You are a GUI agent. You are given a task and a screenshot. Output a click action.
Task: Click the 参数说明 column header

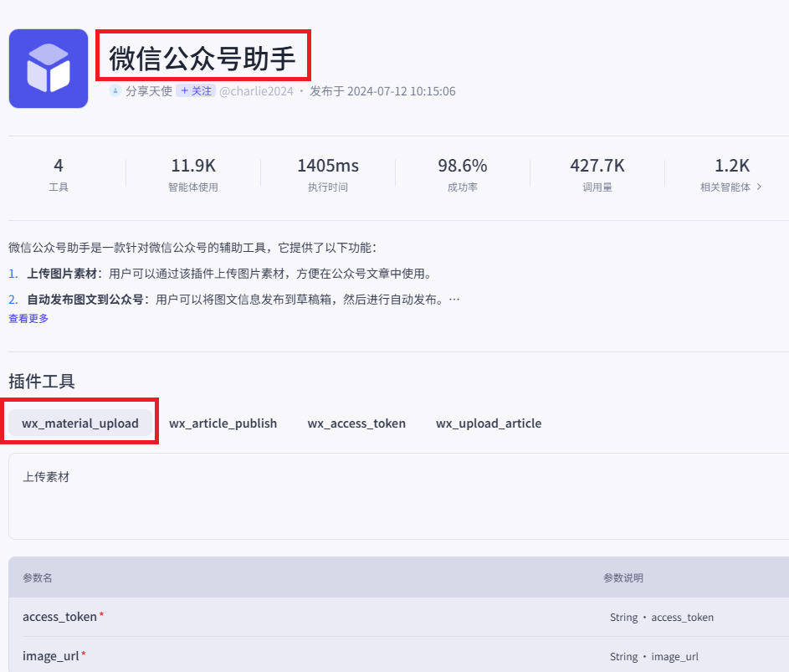(623, 577)
